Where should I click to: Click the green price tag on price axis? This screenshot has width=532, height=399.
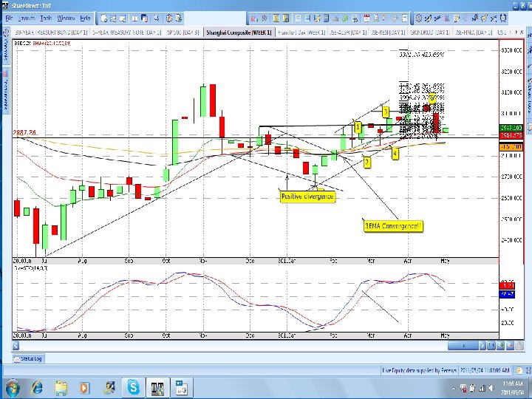click(511, 128)
